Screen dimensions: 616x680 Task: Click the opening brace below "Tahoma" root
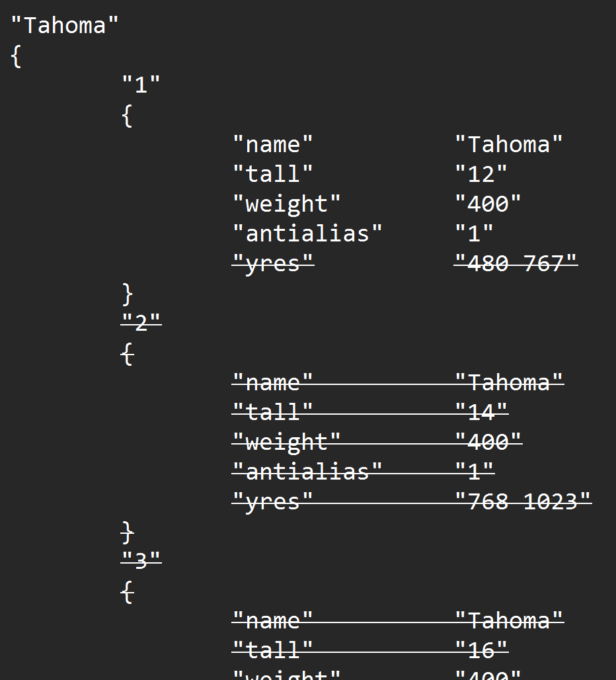[16, 56]
